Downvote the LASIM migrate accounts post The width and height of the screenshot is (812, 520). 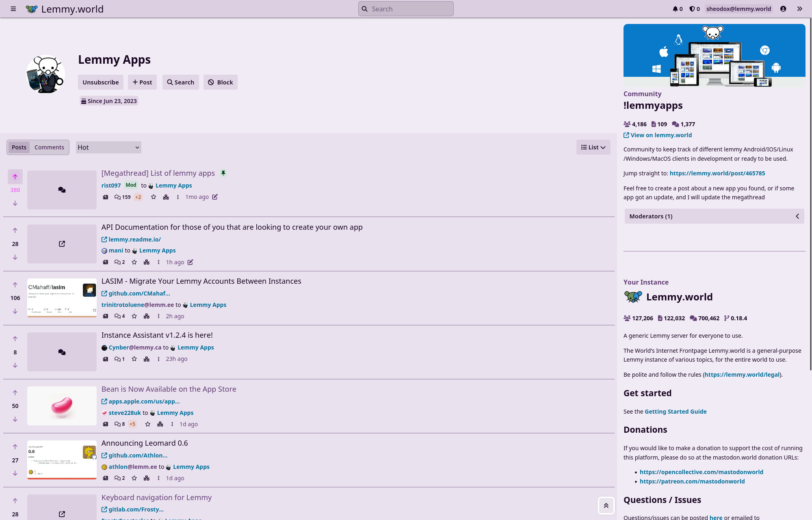[15, 311]
